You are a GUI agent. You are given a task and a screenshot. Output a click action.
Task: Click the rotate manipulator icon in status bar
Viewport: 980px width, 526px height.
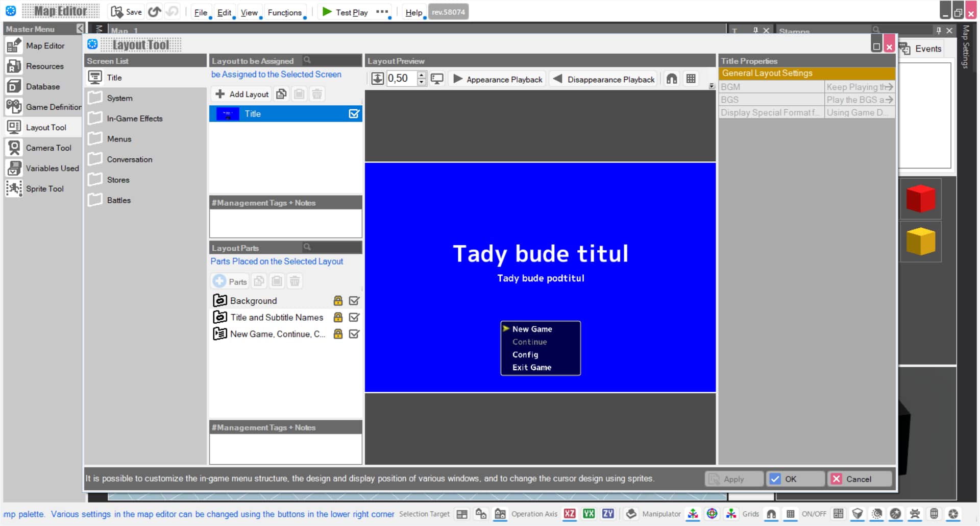[x=712, y=514]
